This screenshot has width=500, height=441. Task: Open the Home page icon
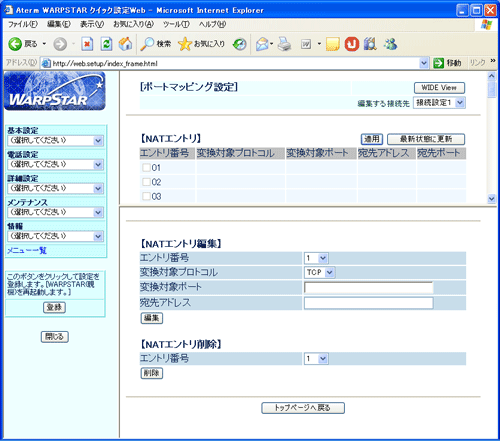click(125, 44)
